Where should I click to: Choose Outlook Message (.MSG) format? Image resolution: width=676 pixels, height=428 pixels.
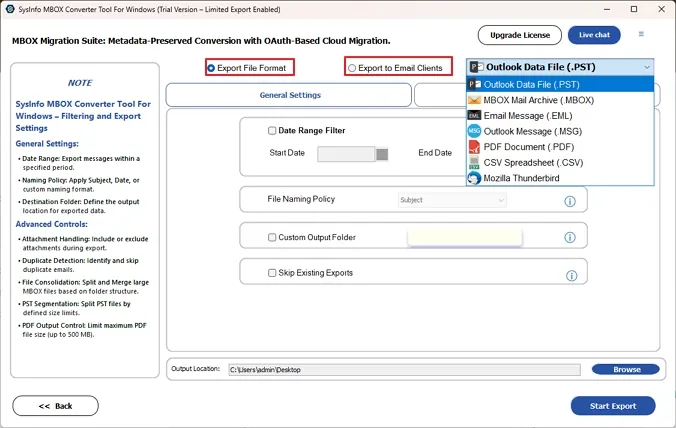[x=560, y=131]
